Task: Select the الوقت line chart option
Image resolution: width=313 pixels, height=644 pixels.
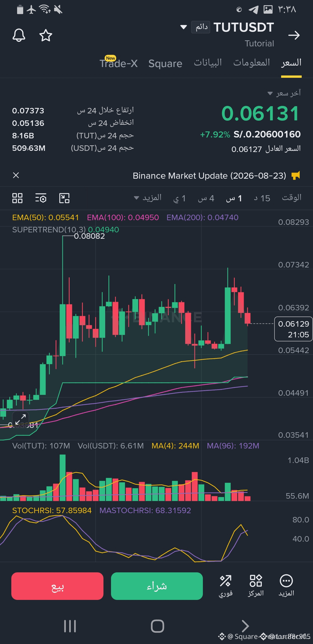Action: point(292,198)
